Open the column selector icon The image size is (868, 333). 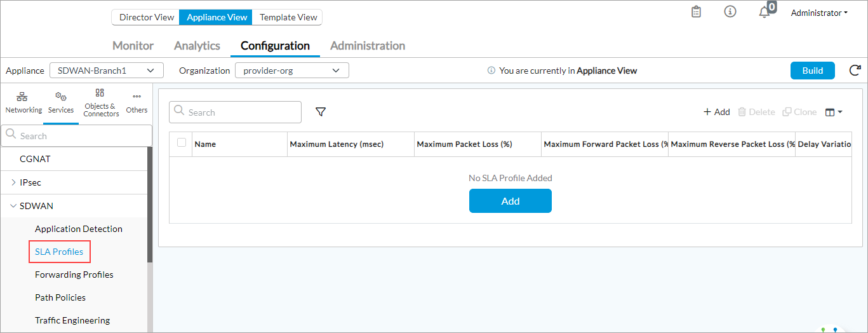click(x=834, y=112)
